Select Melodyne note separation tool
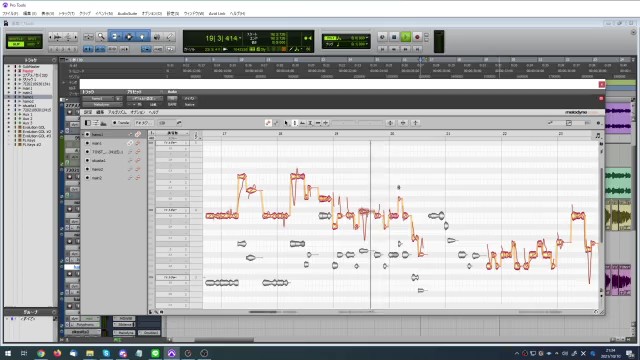This screenshot has width=640, height=360. pyautogui.click(x=326, y=123)
